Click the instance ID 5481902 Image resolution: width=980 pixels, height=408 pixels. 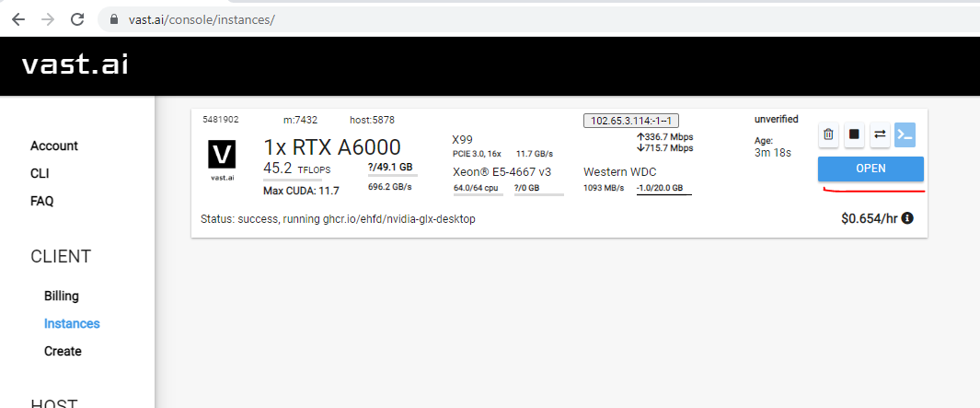[221, 120]
